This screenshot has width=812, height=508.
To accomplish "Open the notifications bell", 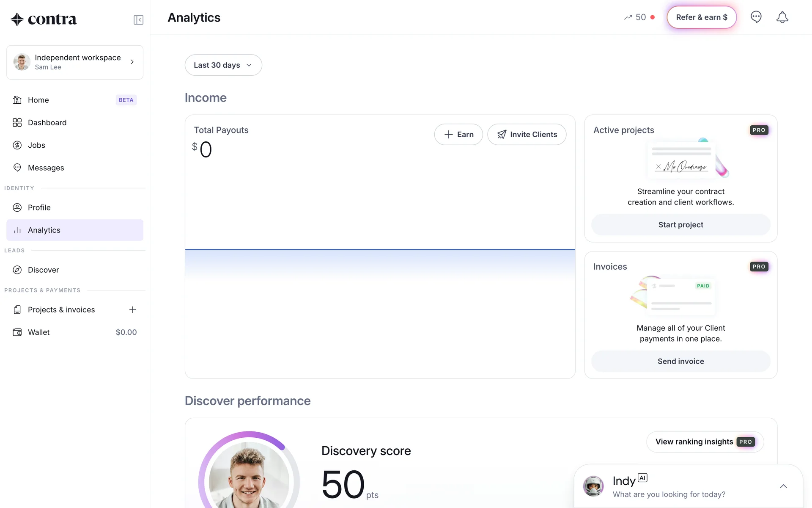I will click(x=782, y=17).
